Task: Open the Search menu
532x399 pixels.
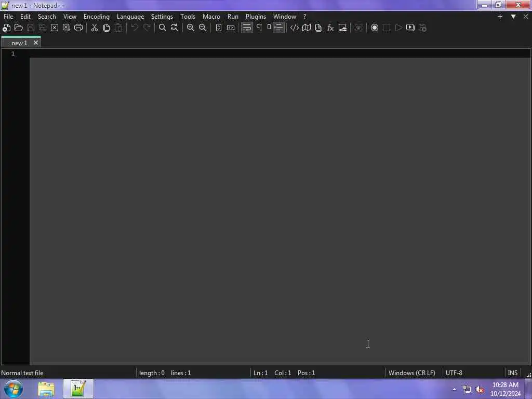Action: click(x=47, y=16)
